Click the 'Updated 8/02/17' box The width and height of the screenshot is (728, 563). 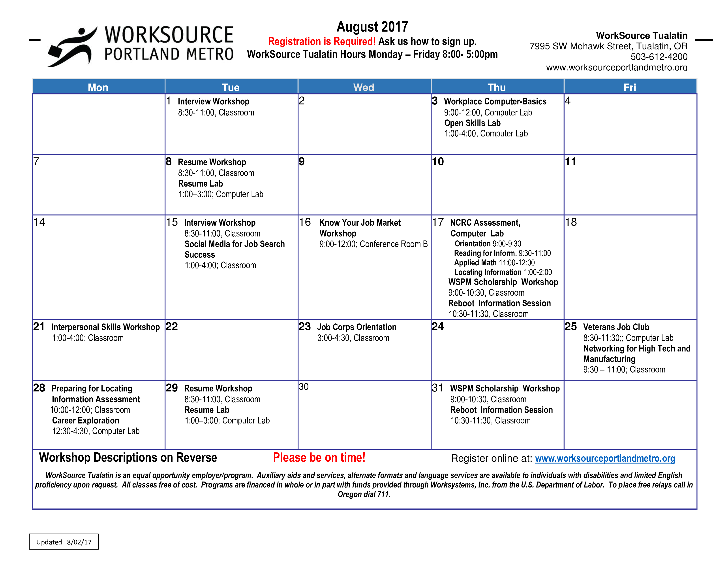[64, 542]
